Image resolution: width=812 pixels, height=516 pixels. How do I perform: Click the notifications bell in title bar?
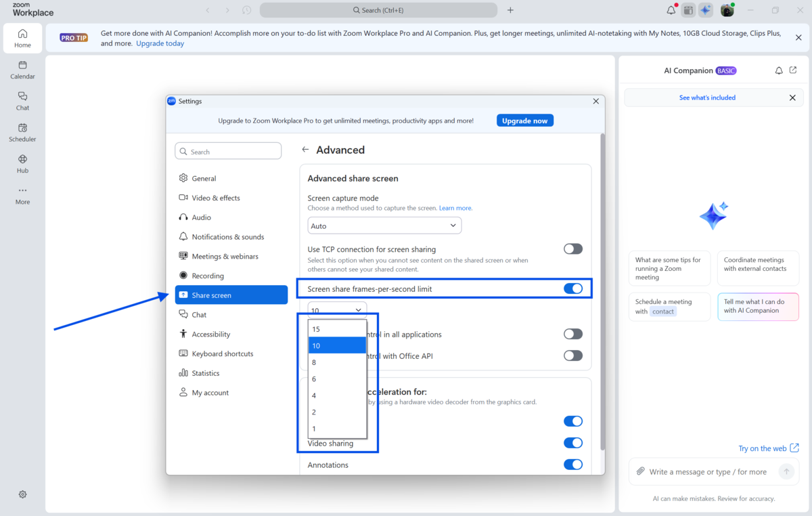pos(671,10)
